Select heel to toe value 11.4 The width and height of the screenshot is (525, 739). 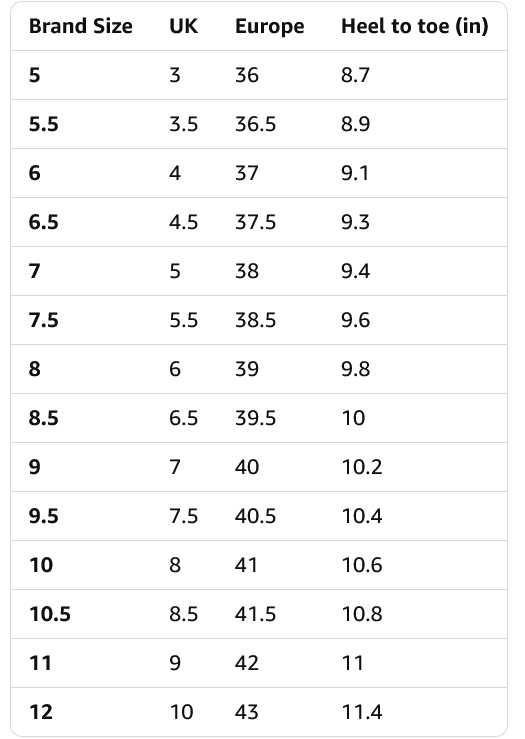coord(361,713)
